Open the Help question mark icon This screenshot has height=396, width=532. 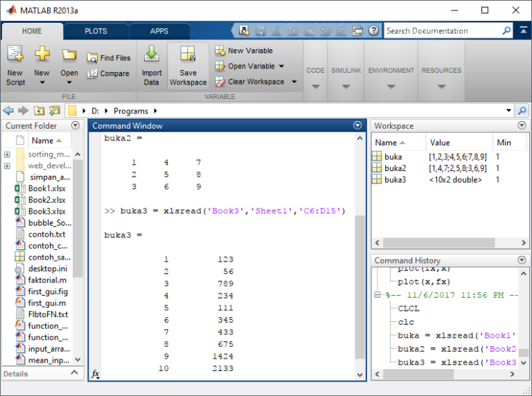(x=373, y=30)
